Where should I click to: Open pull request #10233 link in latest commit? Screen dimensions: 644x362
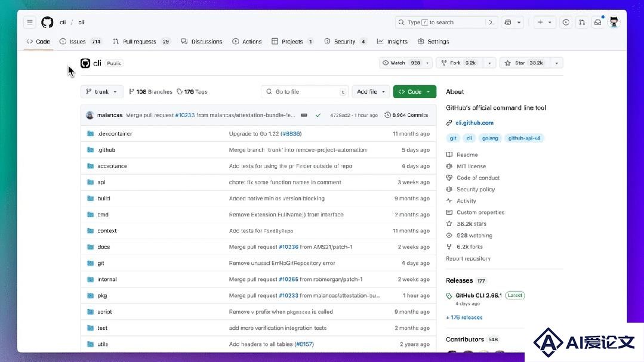point(185,115)
